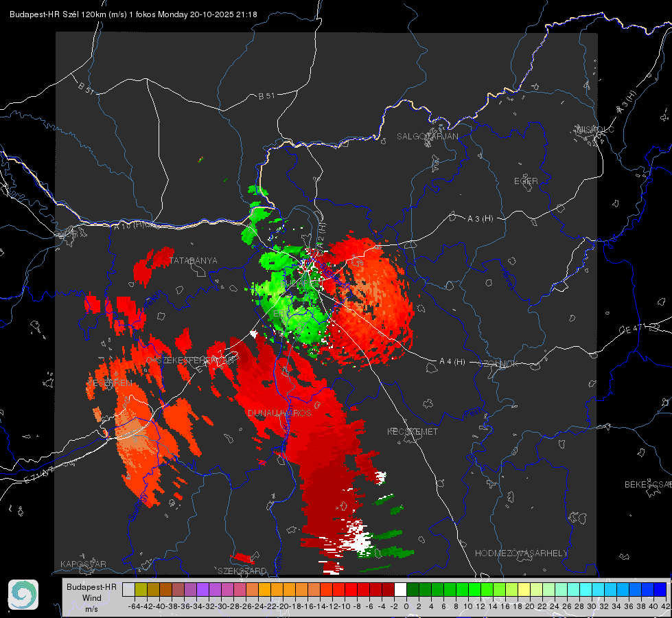
Task: Select the '-10' legend value
Action: tap(345, 606)
